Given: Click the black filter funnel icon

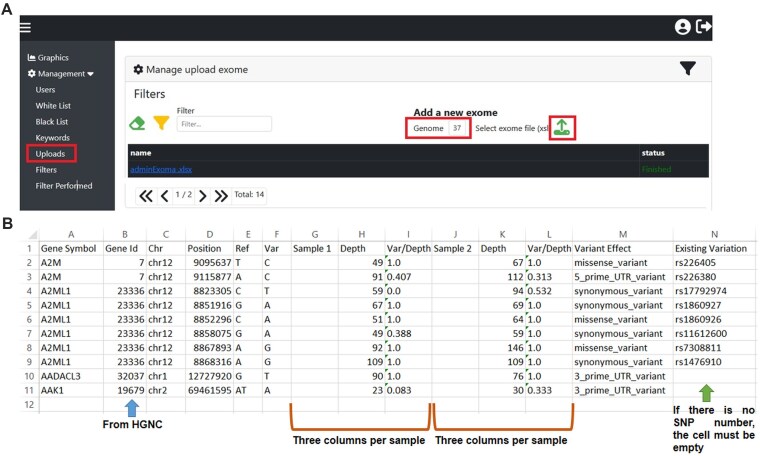Looking at the screenshot, I should (687, 69).
